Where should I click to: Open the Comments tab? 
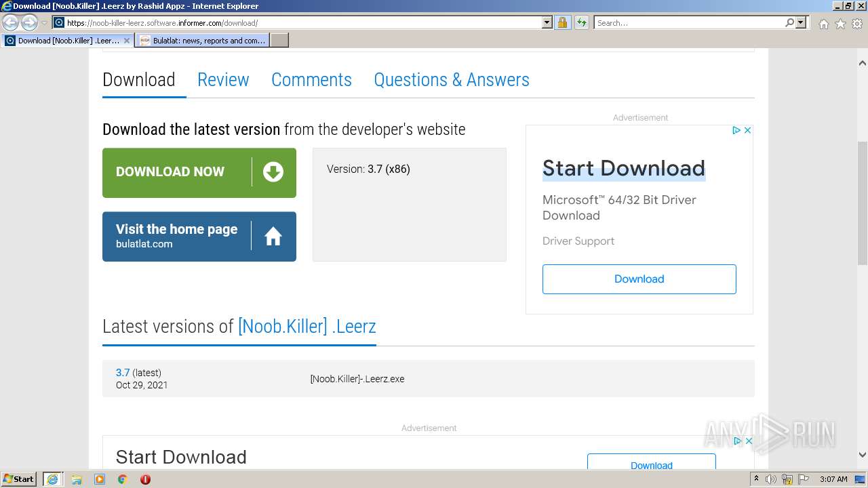(x=311, y=80)
